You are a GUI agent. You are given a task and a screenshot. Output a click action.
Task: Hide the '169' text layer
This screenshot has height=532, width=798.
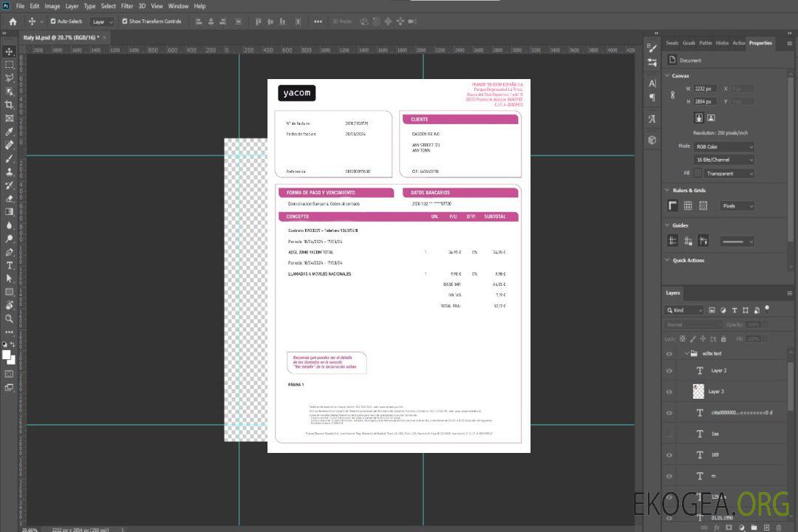(x=669, y=455)
